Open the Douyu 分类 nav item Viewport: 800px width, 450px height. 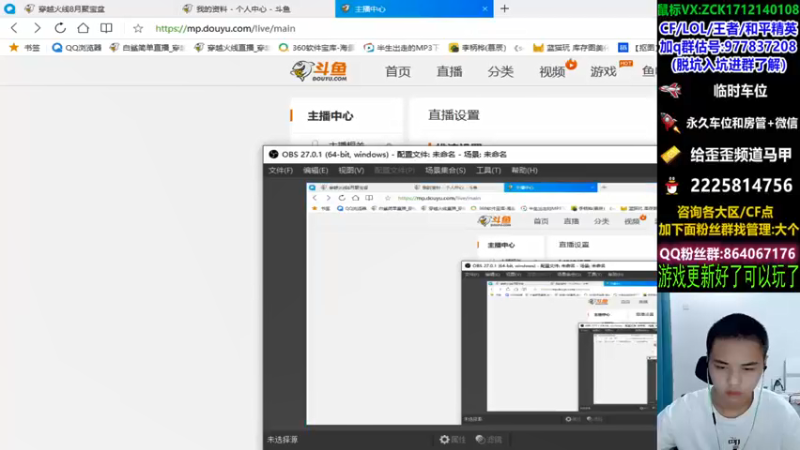[x=500, y=71]
